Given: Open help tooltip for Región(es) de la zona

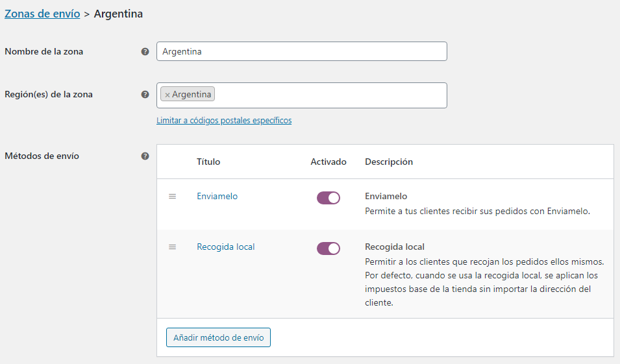Looking at the screenshot, I should [x=145, y=95].
